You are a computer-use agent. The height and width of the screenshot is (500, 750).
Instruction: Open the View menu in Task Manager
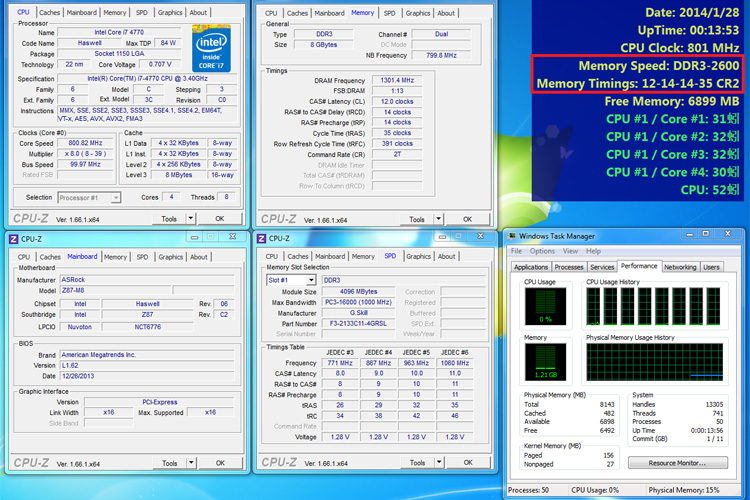point(570,251)
